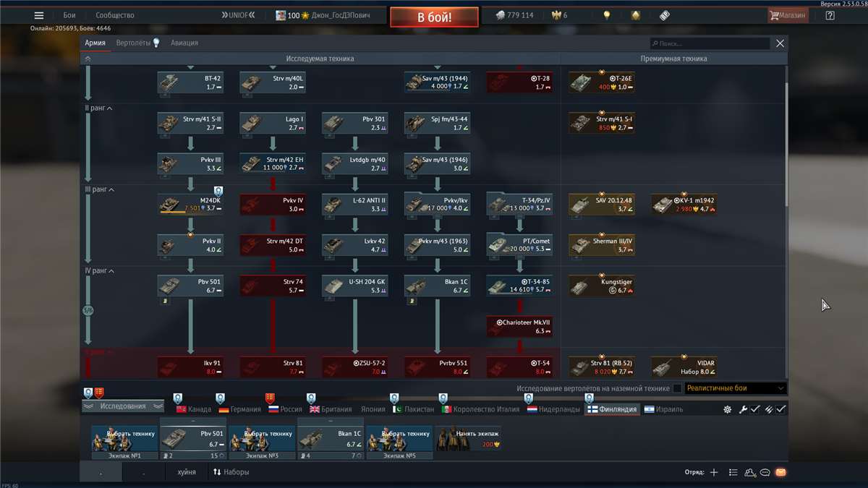
Task: Open the chat bubble icon
Action: click(765, 471)
